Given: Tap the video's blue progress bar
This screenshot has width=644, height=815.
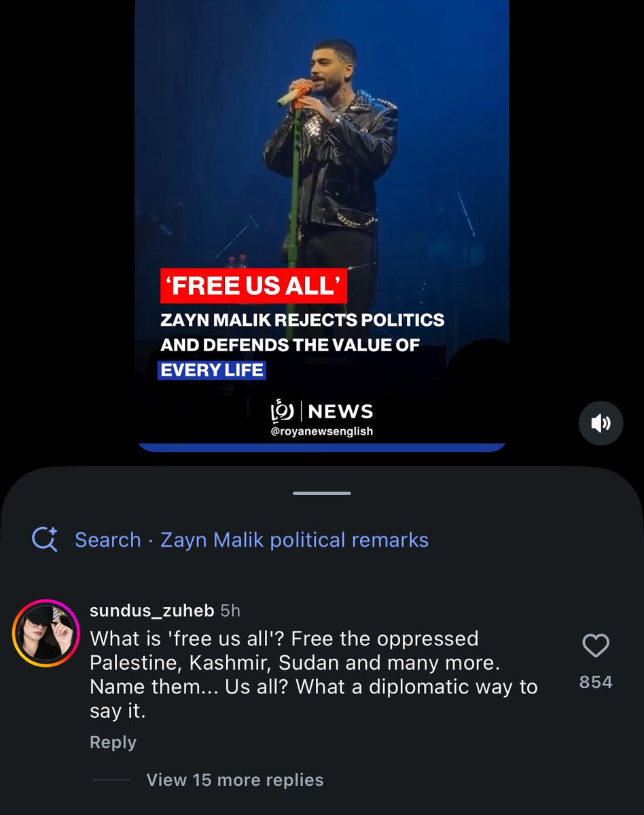Looking at the screenshot, I should pyautogui.click(x=322, y=447).
